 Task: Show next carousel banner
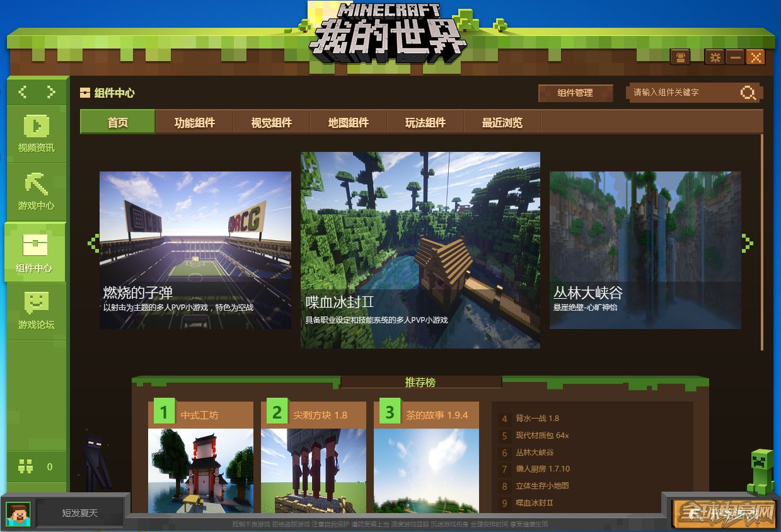point(748,243)
